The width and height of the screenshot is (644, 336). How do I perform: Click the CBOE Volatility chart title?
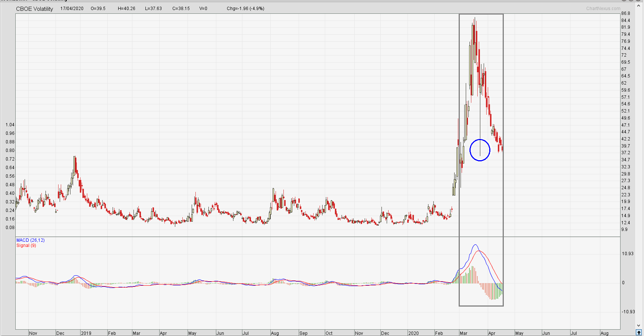click(35, 9)
